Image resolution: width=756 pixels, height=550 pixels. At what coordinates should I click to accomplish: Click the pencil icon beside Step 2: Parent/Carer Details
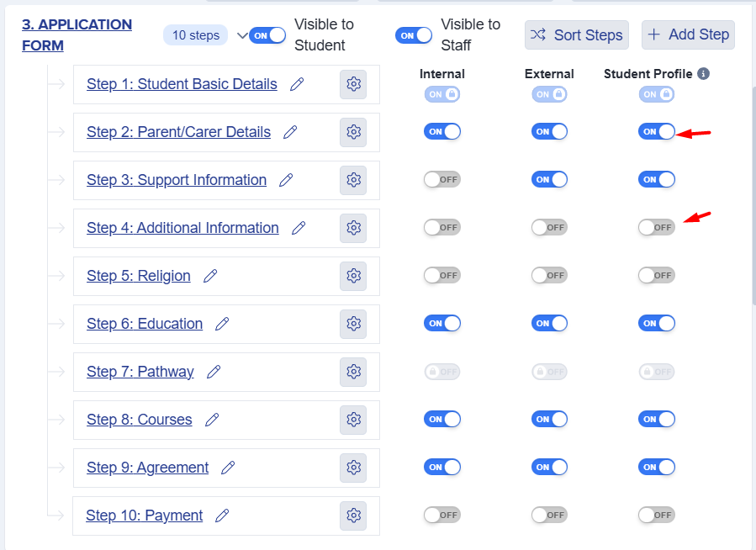tap(290, 132)
